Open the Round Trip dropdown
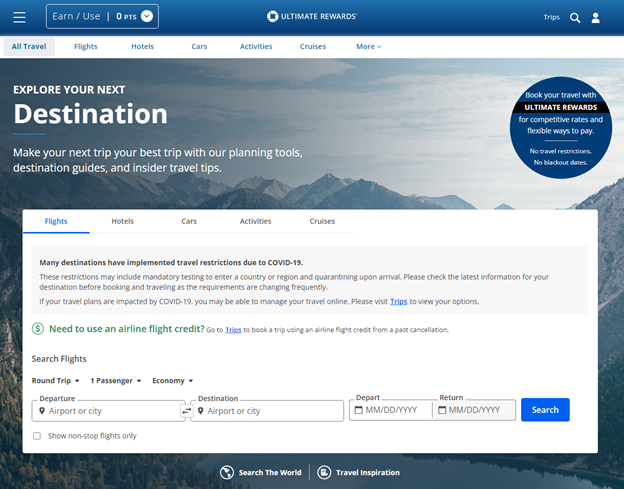The image size is (624, 489). pyautogui.click(x=55, y=380)
